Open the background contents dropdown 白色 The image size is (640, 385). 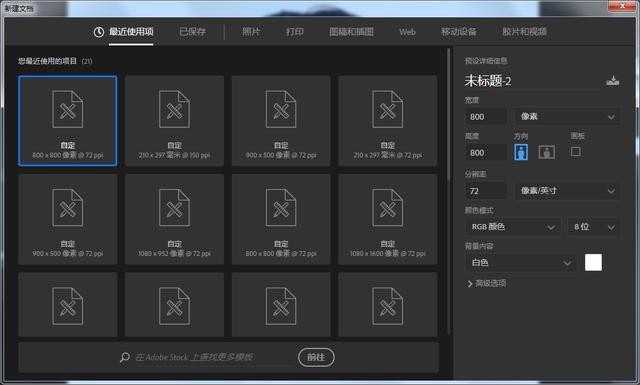pos(520,263)
